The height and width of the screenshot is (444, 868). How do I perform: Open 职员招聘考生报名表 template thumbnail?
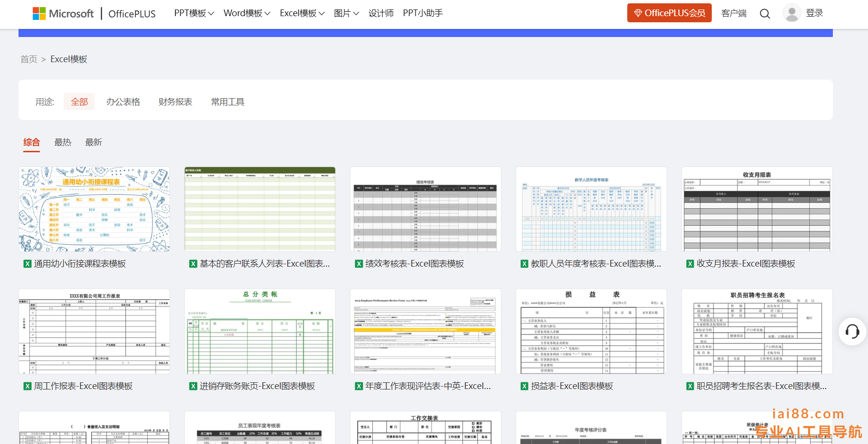pos(757,332)
